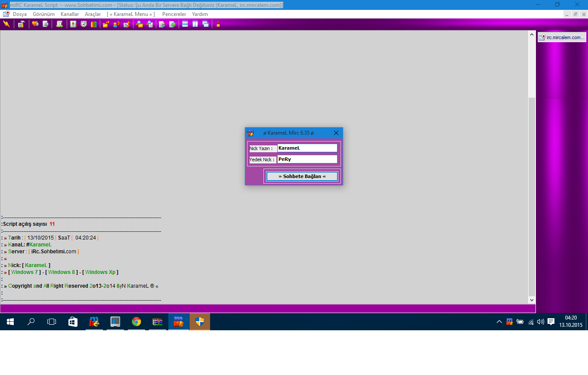Click the Nick Yazın input field
The image size is (588, 375).
(x=307, y=148)
